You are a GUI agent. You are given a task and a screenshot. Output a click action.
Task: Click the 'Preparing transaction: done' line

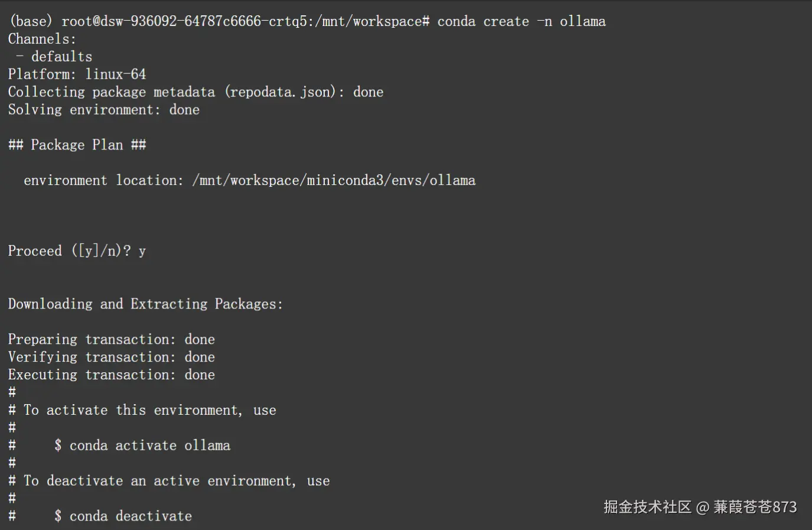(x=111, y=340)
